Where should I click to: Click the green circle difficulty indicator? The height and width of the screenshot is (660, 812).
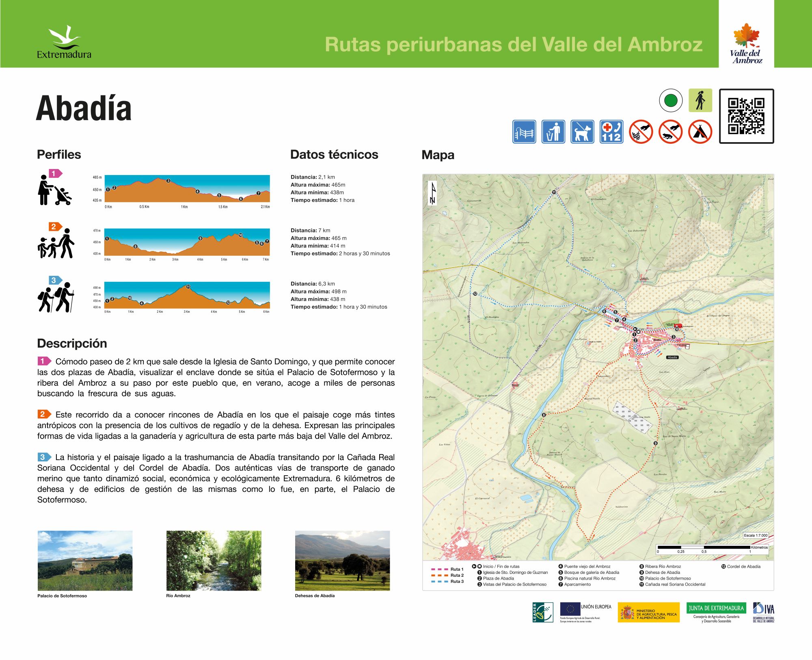pyautogui.click(x=671, y=100)
